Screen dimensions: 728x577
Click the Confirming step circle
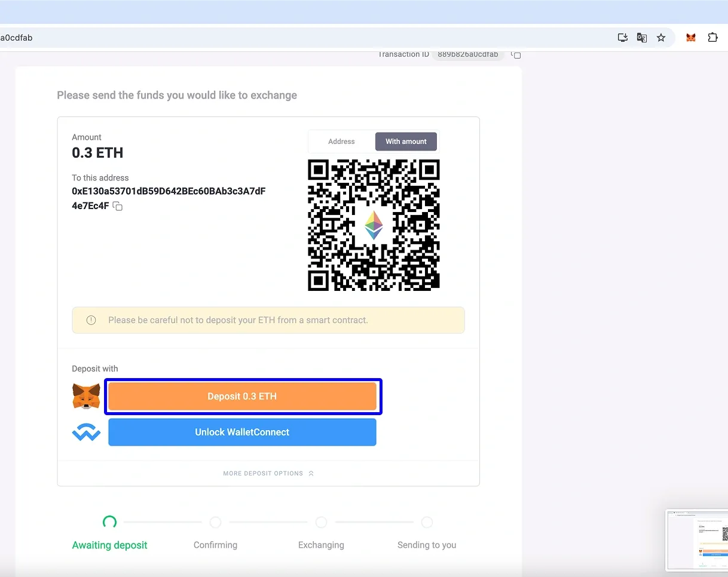click(x=215, y=523)
